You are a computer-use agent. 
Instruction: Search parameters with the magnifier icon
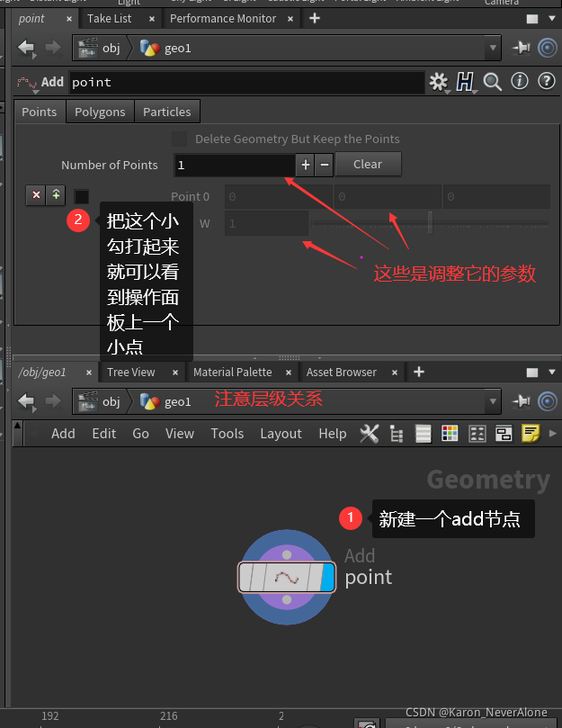493,82
